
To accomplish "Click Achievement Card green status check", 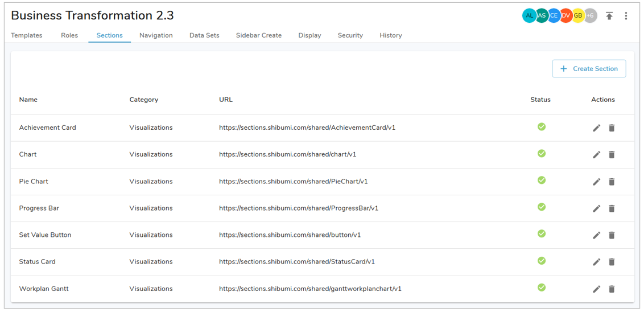I will click(542, 127).
